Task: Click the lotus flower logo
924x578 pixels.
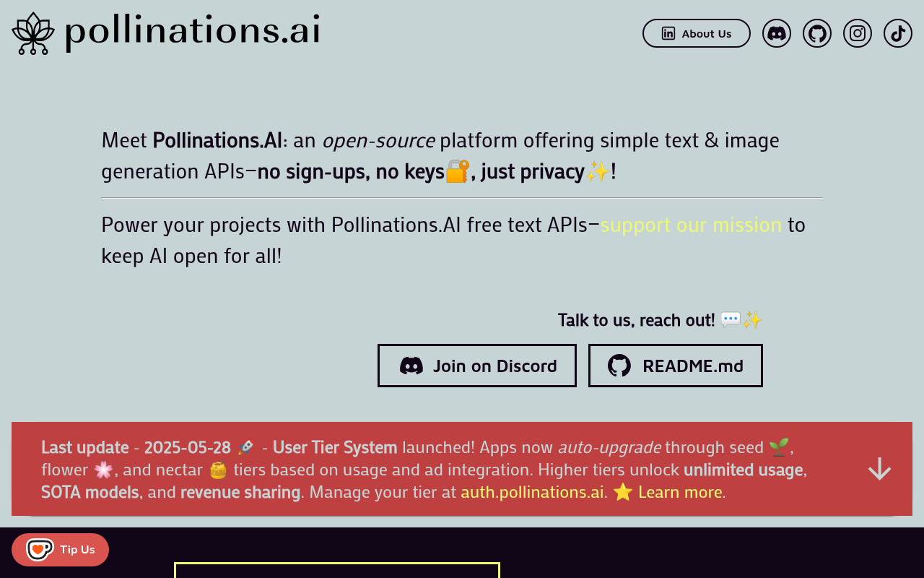Action: (32, 33)
